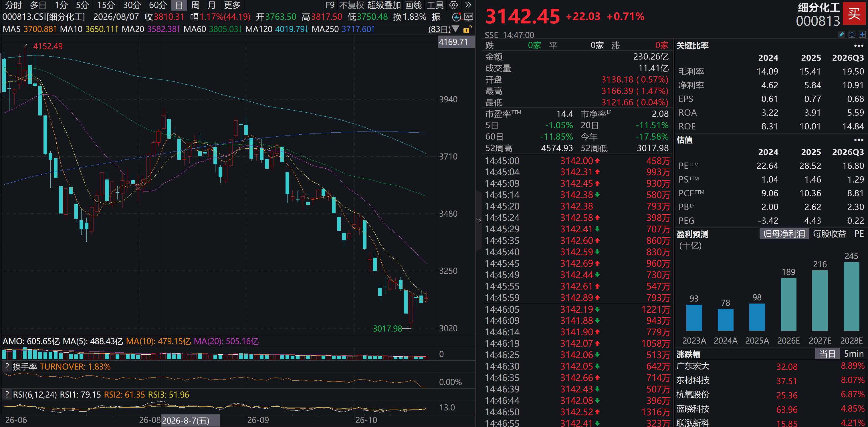
Task: Open the pulse monitor icon with red dot
Action: (x=457, y=17)
